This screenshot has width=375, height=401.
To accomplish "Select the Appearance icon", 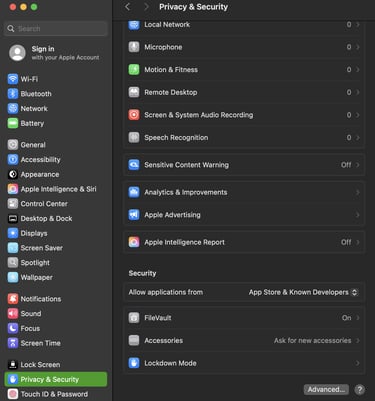I will pyautogui.click(x=13, y=174).
